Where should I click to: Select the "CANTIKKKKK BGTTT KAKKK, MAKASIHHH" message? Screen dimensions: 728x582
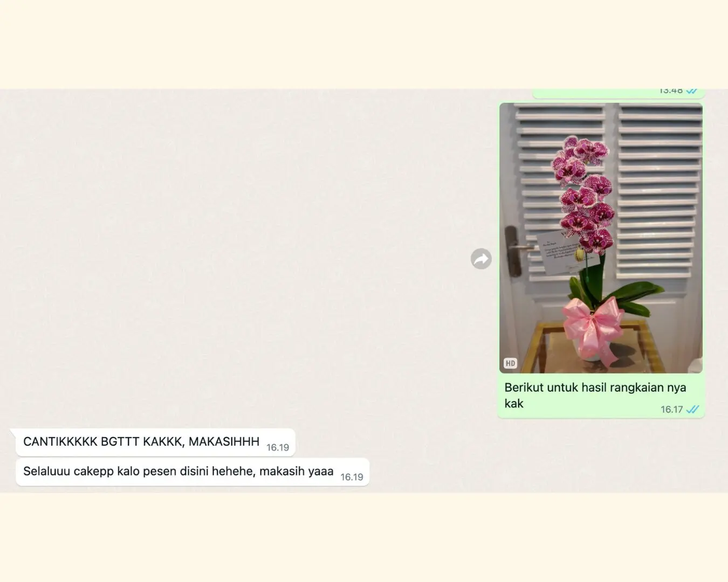[x=141, y=442]
